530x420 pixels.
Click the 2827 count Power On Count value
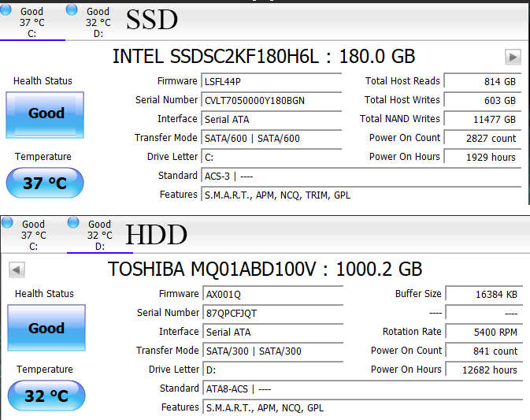point(483,139)
